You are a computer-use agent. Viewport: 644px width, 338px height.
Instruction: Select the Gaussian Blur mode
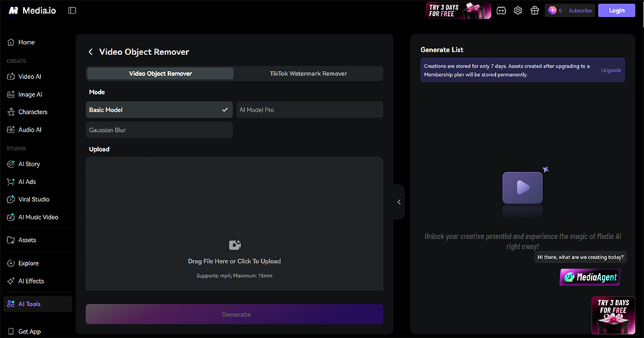click(x=160, y=130)
